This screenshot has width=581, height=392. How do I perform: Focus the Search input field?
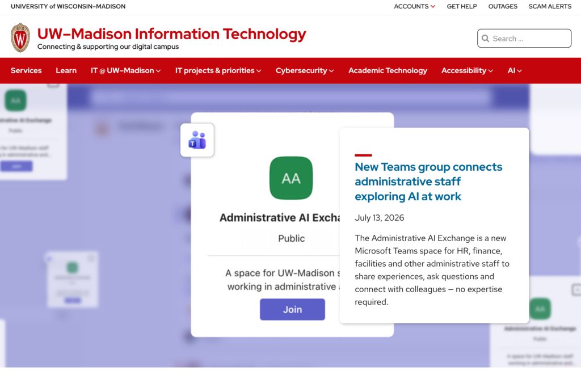524,38
